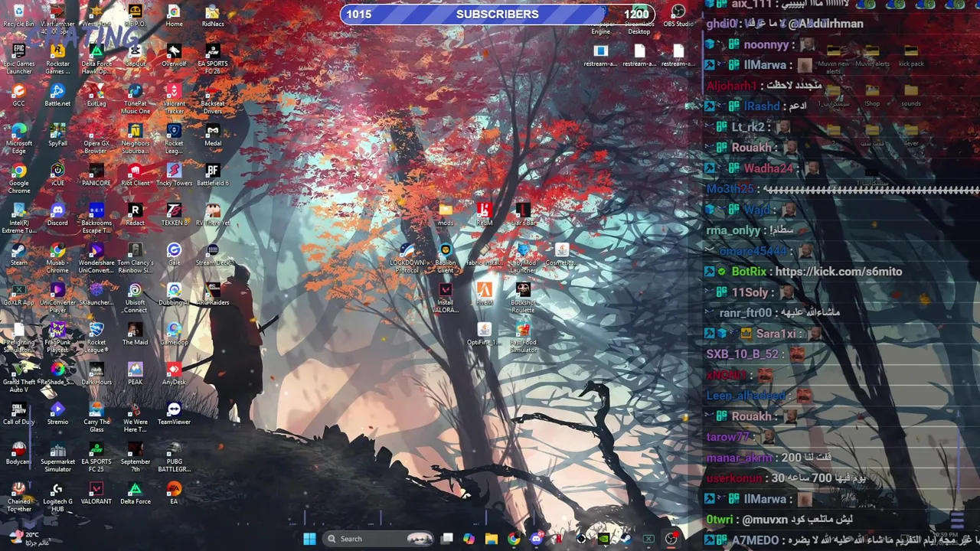Screen dimensions: 980x551
Task: Open the EA app desktop icon
Action: [174, 494]
